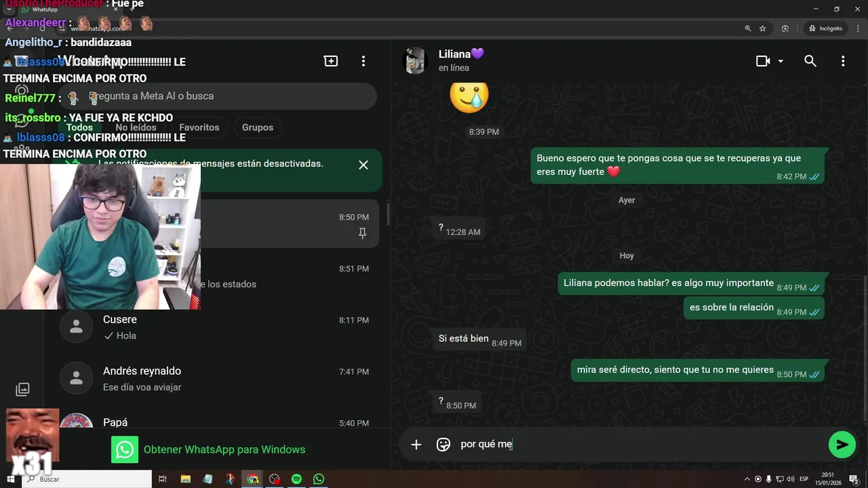Click the WhatsApp logo next to Obtener WhatsApp
Screen dimensions: 868x488
pos(125,449)
